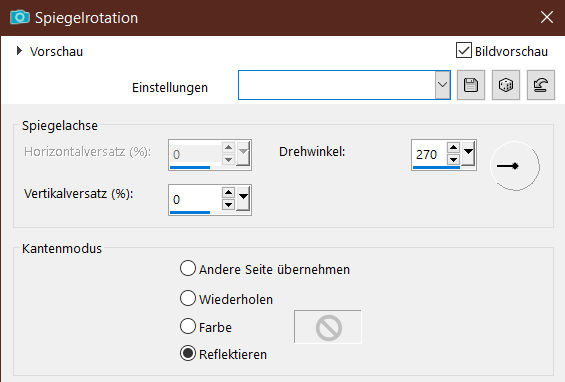Click the disabled Farbe color swatch

coord(328,327)
